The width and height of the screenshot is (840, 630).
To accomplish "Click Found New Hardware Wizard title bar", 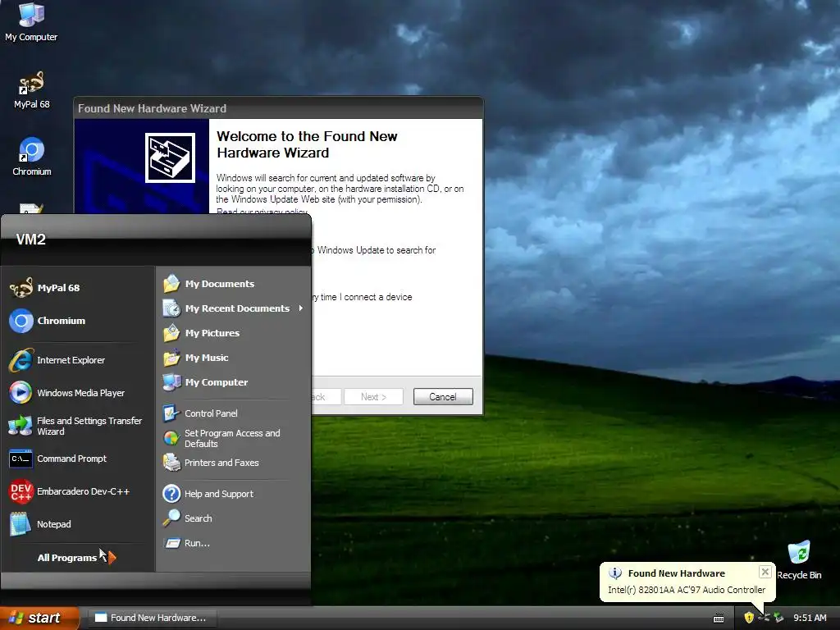I will coord(279,108).
